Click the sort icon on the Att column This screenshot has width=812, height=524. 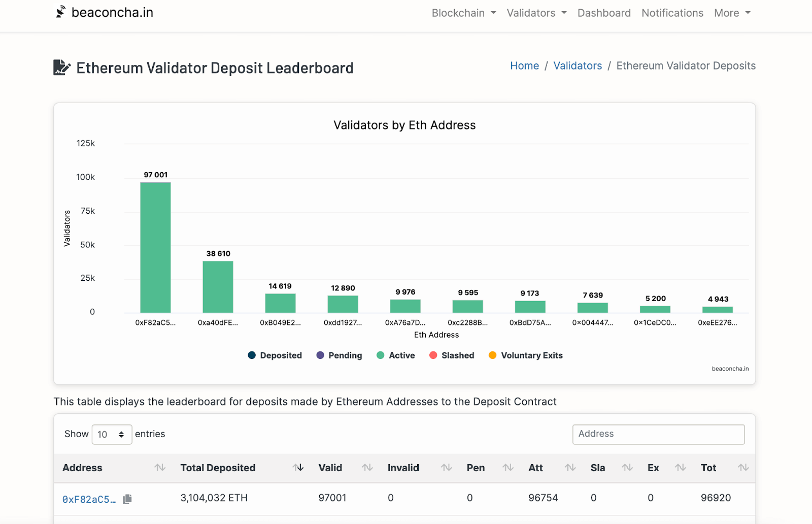tap(569, 468)
